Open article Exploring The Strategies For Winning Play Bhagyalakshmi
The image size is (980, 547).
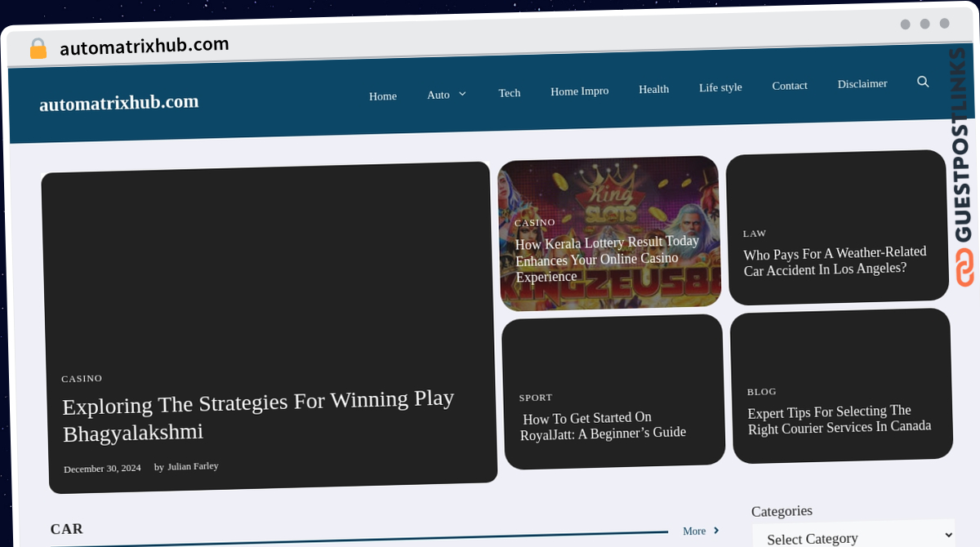(259, 415)
